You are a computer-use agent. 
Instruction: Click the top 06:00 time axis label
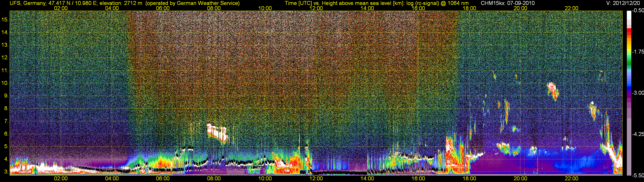[163, 8]
